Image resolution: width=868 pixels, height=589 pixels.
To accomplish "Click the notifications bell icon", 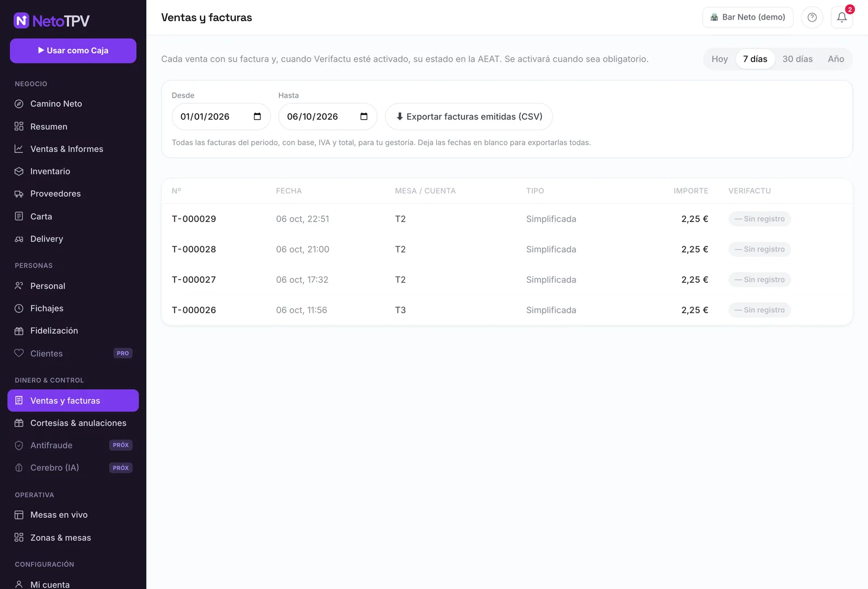I will [841, 17].
